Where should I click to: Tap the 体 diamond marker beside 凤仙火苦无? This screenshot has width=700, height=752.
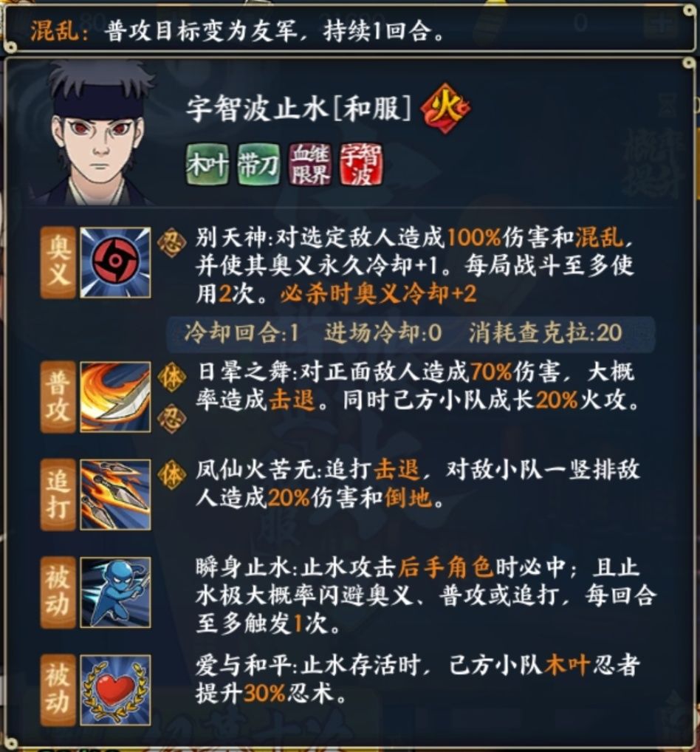pos(171,475)
